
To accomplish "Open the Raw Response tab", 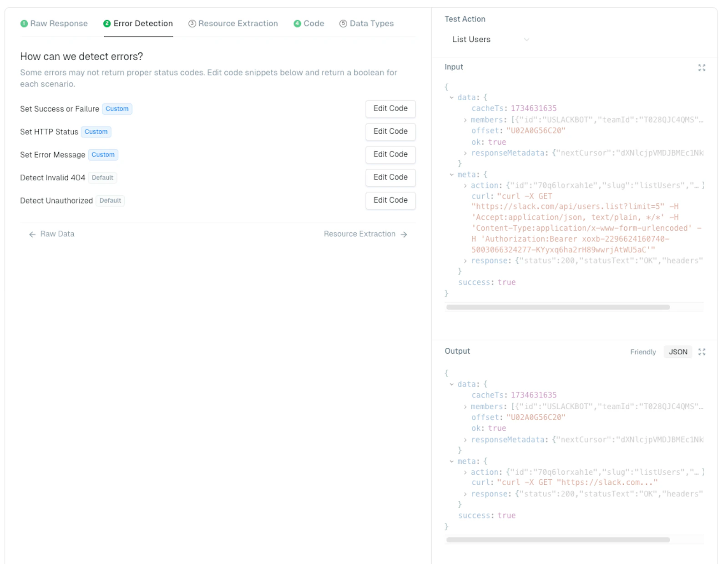I will point(54,24).
